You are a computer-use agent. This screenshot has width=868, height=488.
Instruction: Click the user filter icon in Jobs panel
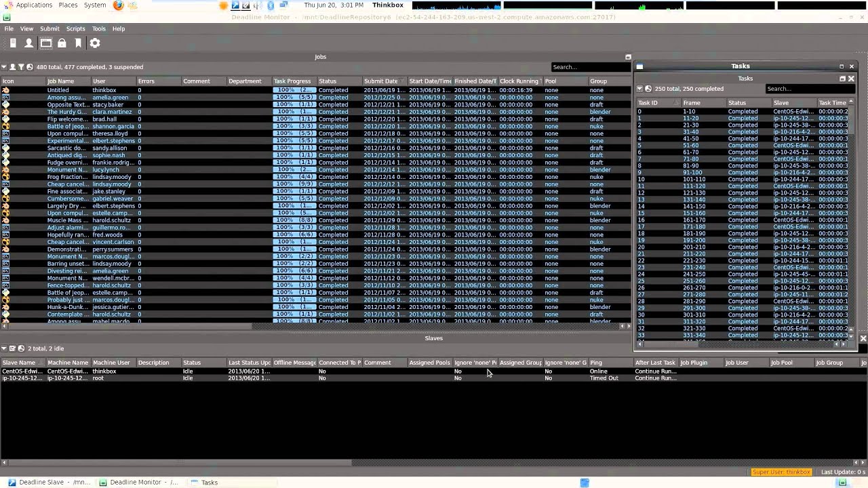click(x=12, y=67)
